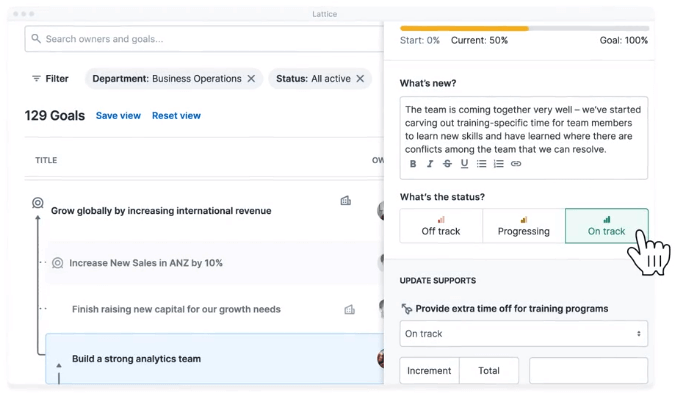684x398 pixels.
Task: Click the Filter lines icon
Action: (x=36, y=79)
